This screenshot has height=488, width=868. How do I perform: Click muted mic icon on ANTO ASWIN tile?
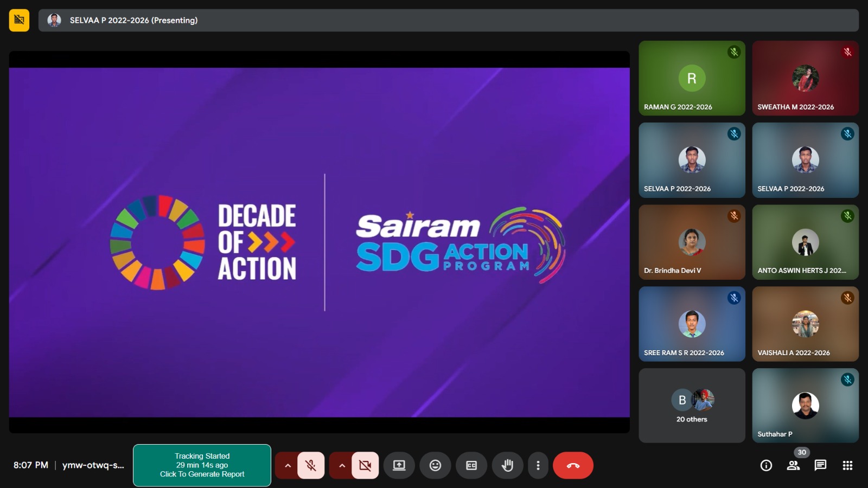(847, 216)
